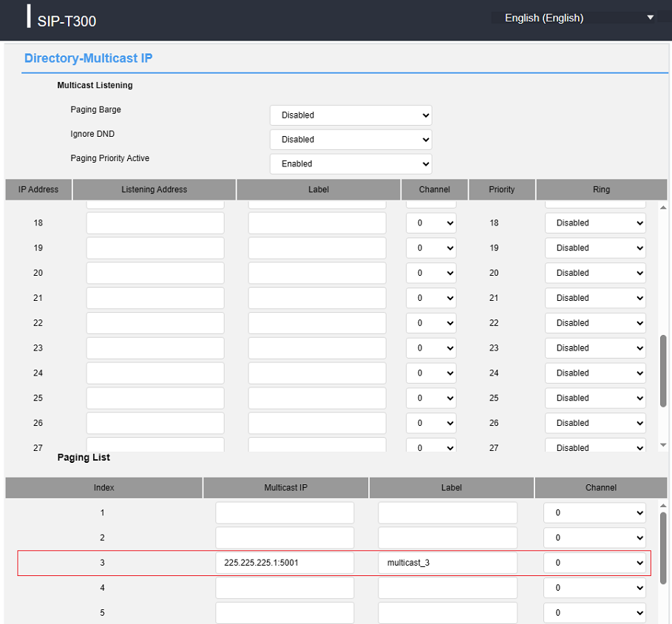The height and width of the screenshot is (624, 672).
Task: Open Ring dropdown for listening row 21
Action: point(595,298)
